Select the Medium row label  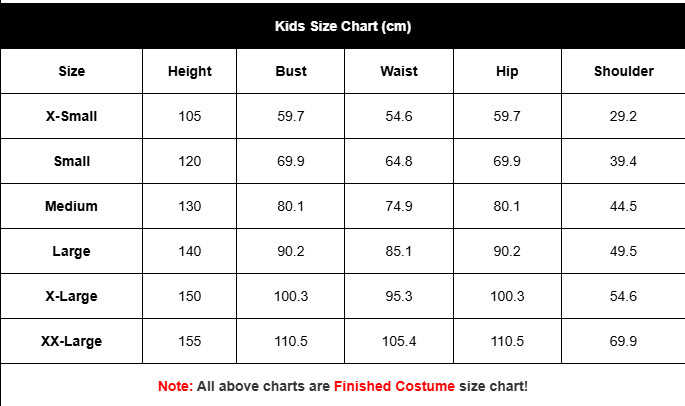click(72, 206)
